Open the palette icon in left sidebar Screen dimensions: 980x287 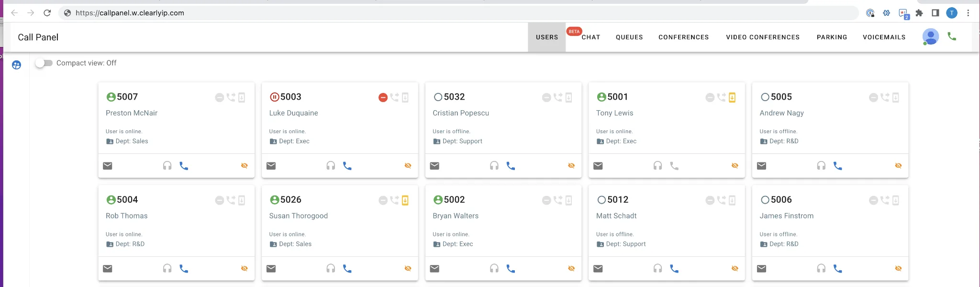(x=17, y=65)
